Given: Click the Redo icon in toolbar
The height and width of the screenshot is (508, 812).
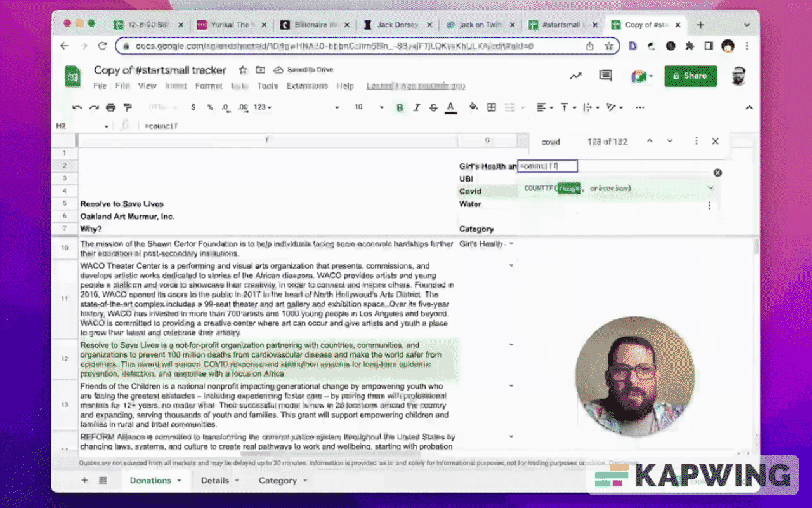Looking at the screenshot, I should [94, 107].
